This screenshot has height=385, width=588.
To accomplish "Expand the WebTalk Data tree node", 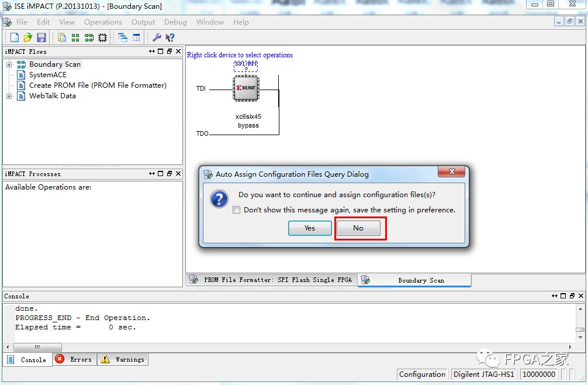I will click(x=9, y=96).
